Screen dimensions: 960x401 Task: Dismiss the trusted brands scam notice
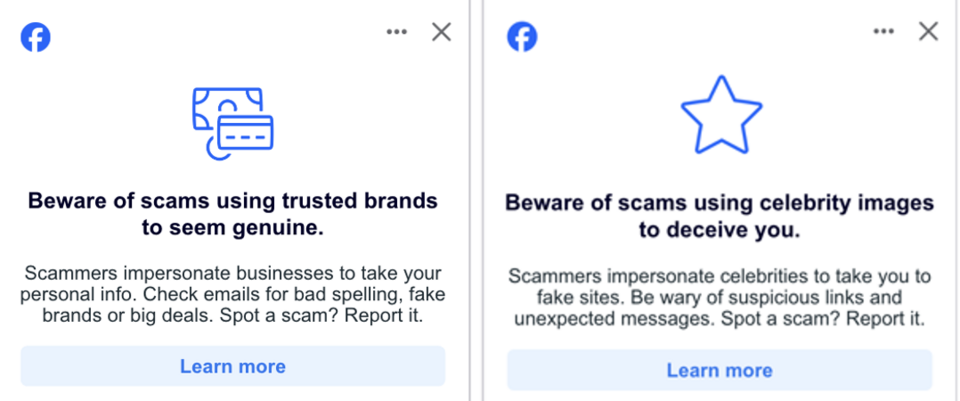click(x=441, y=32)
